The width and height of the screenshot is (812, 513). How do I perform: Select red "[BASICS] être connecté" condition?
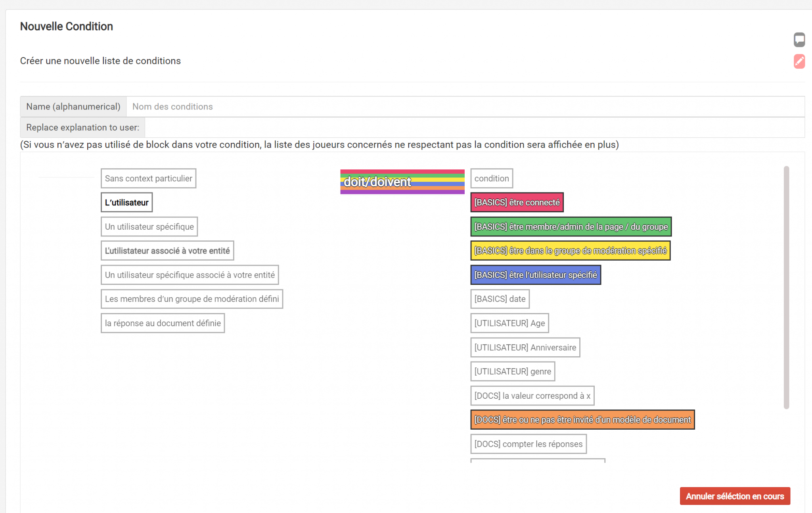coord(517,202)
